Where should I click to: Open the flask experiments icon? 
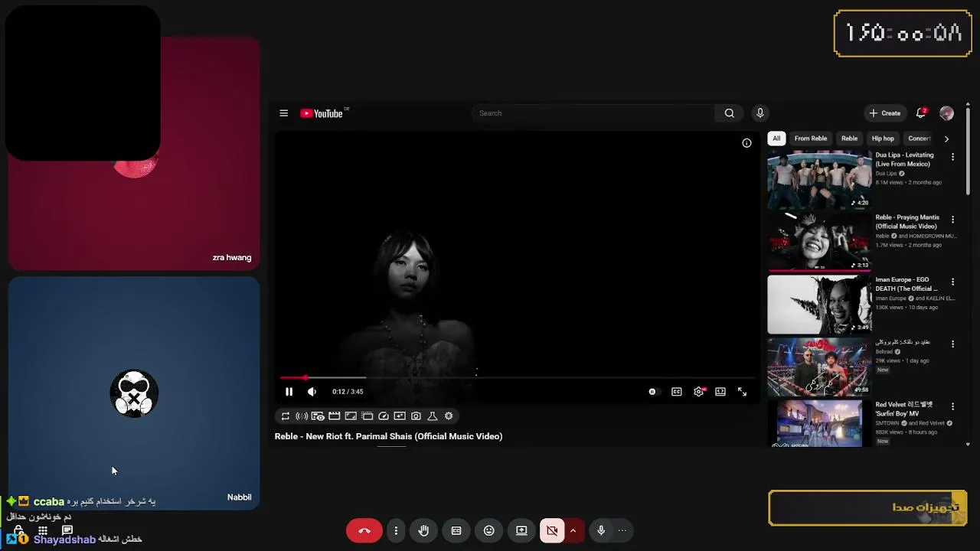point(433,416)
